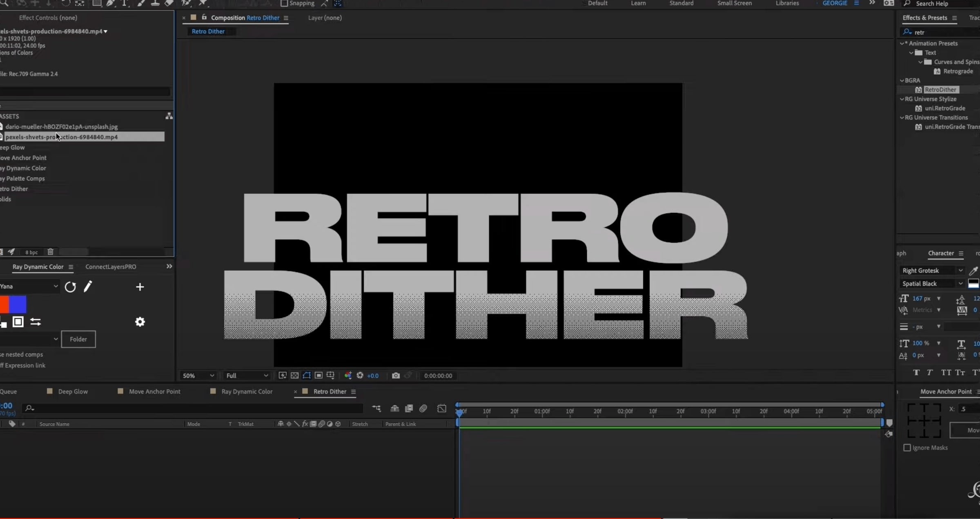
Task: Collapse the Animation Presets group
Action: (x=902, y=43)
